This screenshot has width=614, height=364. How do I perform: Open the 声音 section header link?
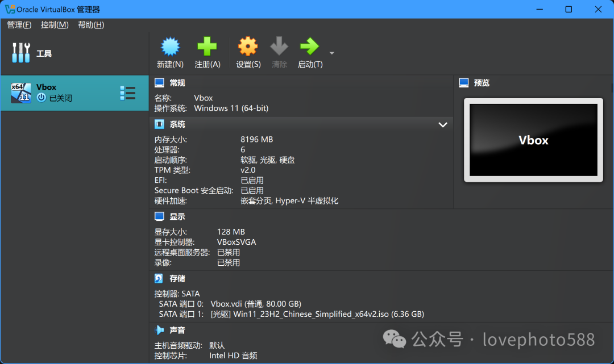[177, 330]
